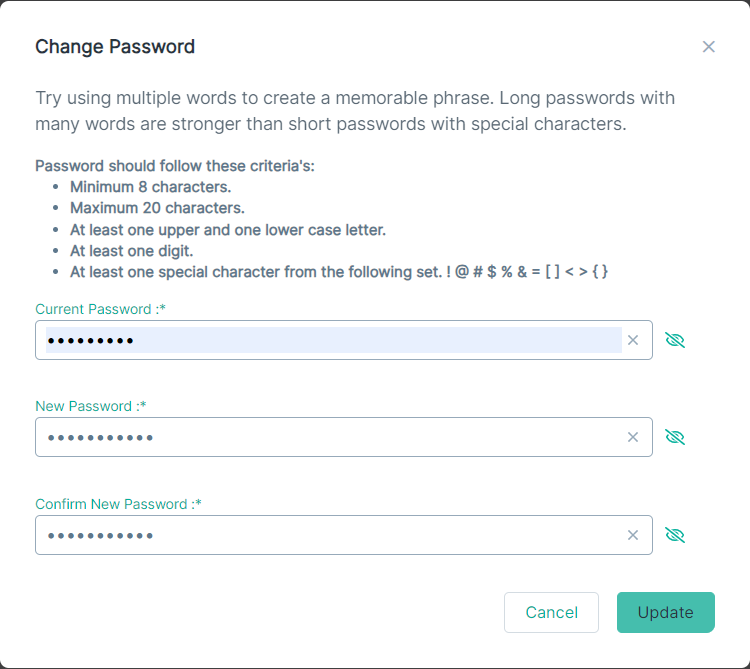Screen dimensions: 750x669
Task: Show the Current Password characters via eye icon
Action: (x=675, y=340)
